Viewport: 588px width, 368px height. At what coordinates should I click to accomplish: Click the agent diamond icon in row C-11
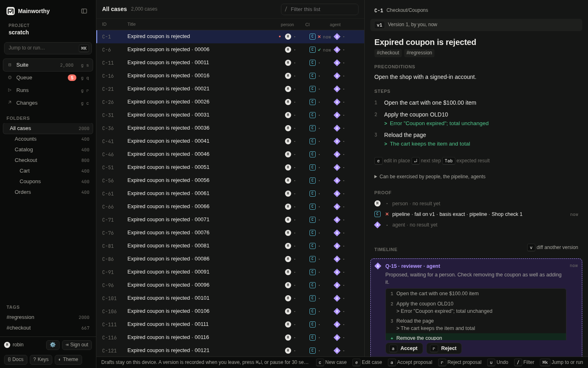click(337, 63)
